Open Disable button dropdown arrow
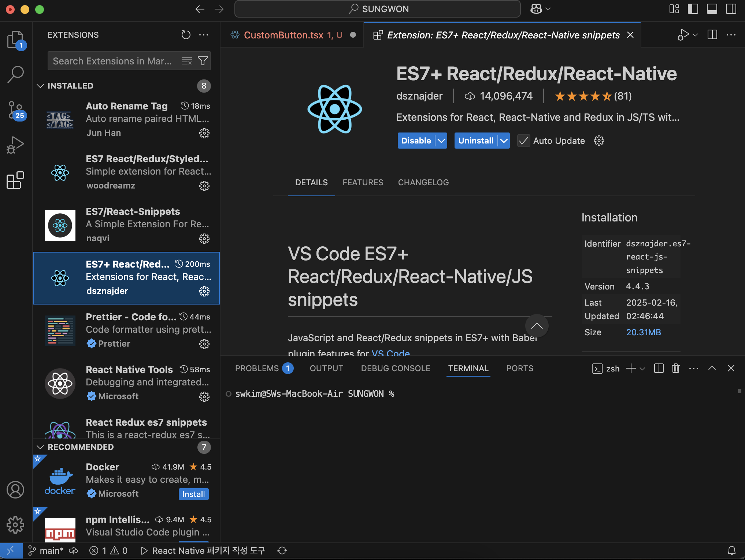The height and width of the screenshot is (560, 745). click(441, 141)
